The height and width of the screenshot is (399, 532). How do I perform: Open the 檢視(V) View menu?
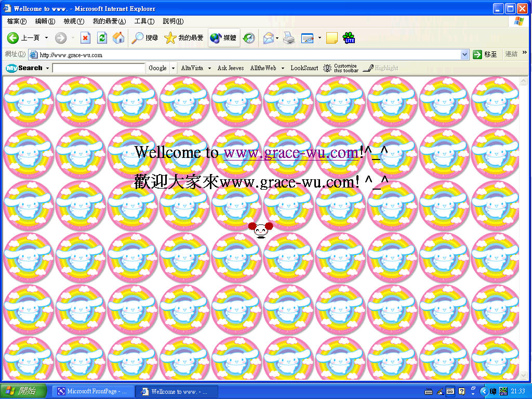(x=74, y=21)
